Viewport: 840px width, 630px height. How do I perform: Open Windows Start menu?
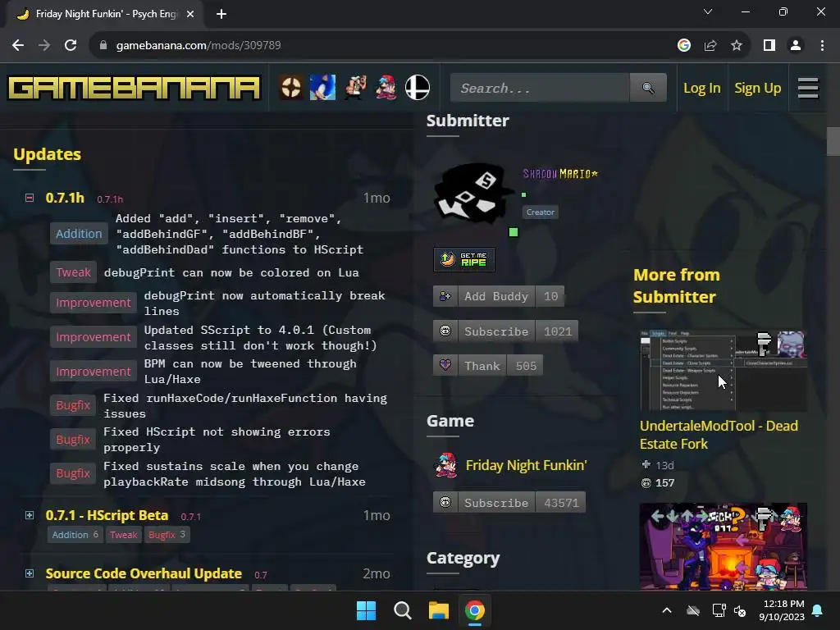[367, 610]
